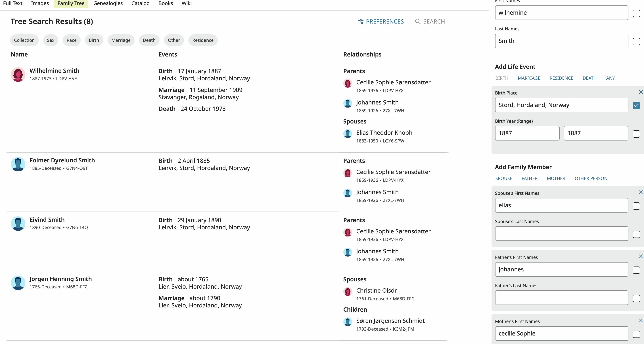Remove the Birth Place event with X
644x344 pixels.
point(641,92)
